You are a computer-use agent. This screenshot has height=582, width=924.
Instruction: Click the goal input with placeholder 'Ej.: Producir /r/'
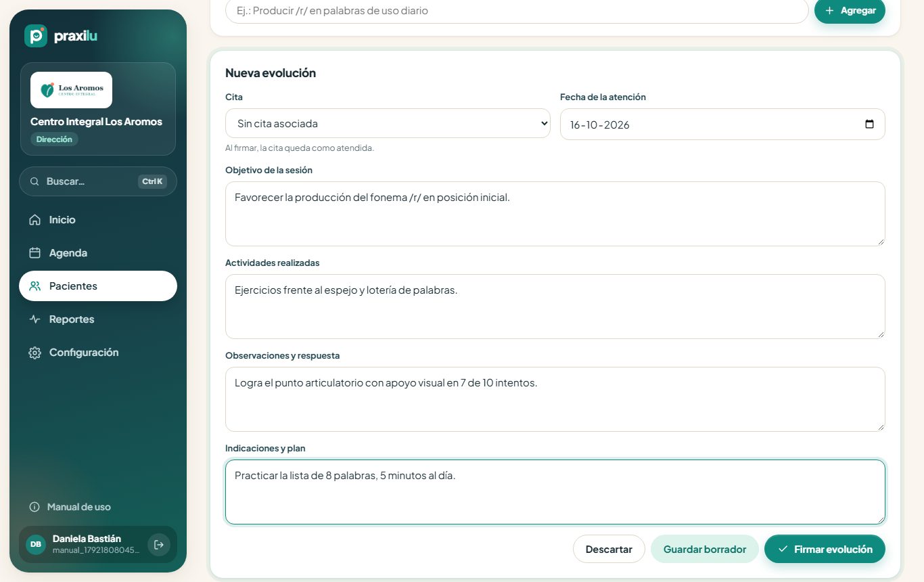pos(517,11)
